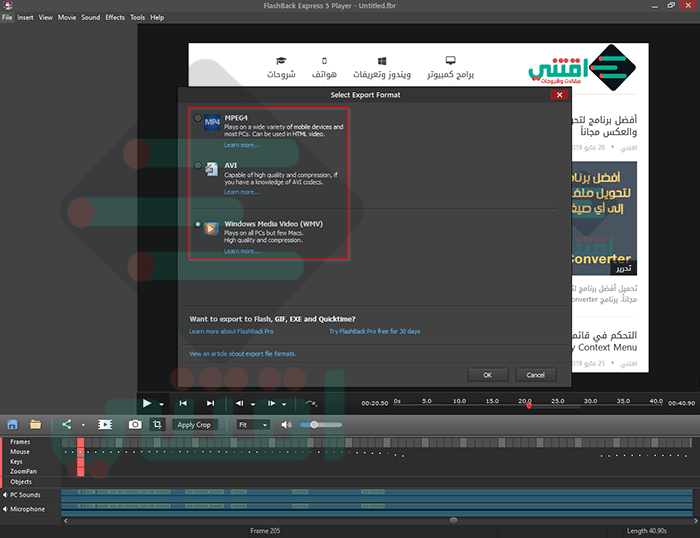Toggle the PC Sounds track speaker icon
Image resolution: width=700 pixels, height=538 pixels.
point(5,495)
